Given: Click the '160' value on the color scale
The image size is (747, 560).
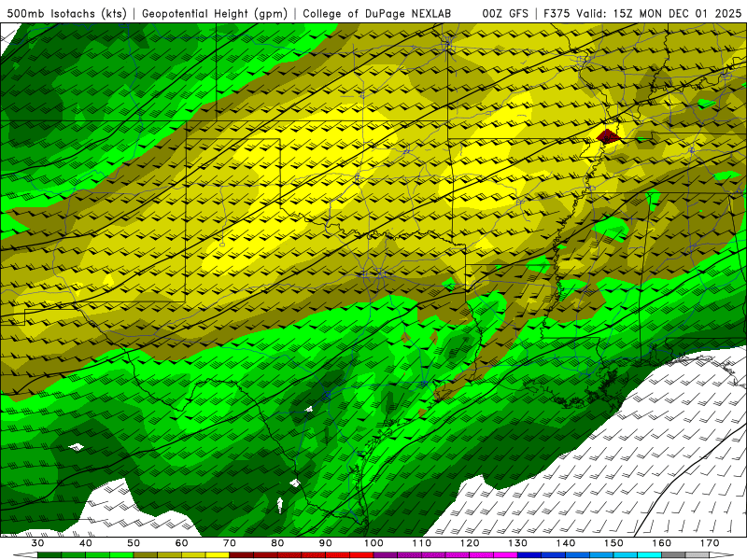Looking at the screenshot, I should tap(662, 543).
